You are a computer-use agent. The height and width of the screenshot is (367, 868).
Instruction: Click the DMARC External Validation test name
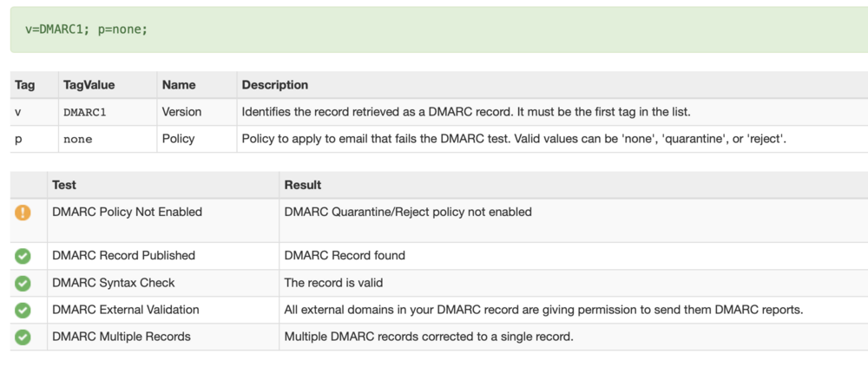tap(125, 310)
